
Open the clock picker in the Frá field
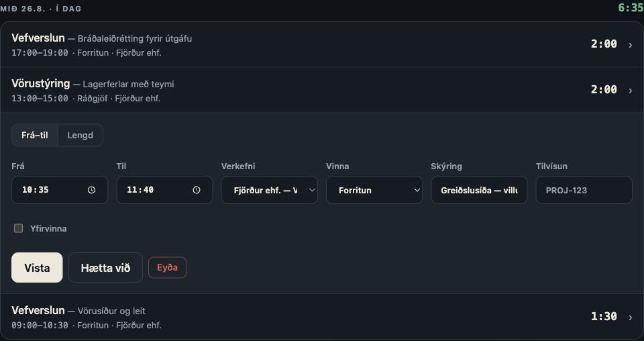91,190
